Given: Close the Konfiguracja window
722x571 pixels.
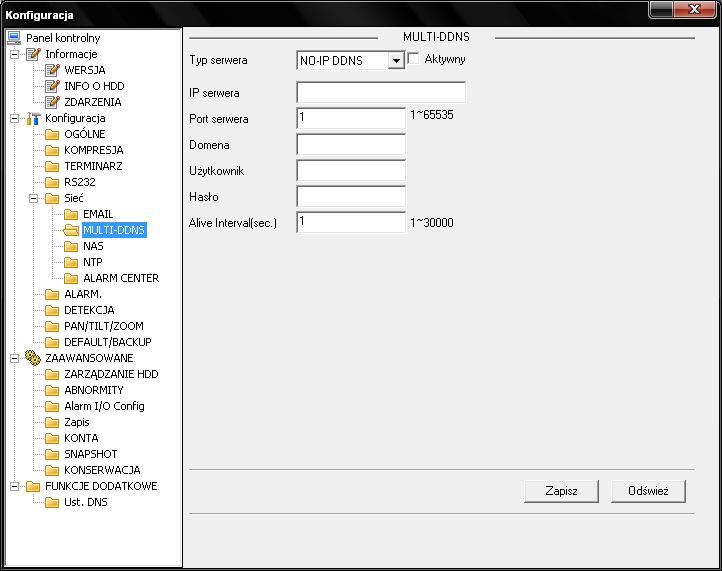Looking at the screenshot, I should (695, 13).
